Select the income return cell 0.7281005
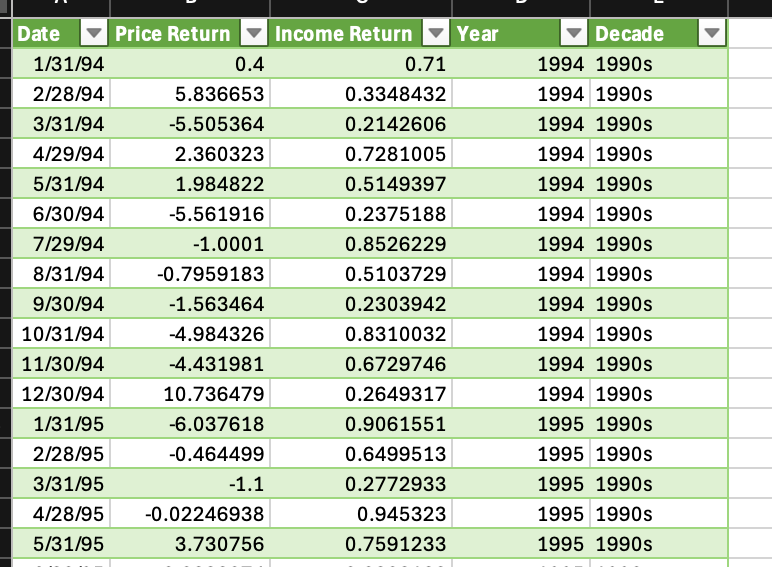 (x=360, y=154)
